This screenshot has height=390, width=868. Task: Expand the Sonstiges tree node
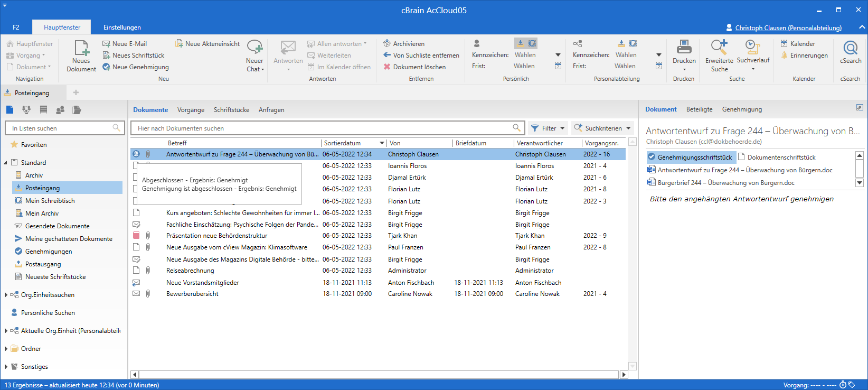6,367
